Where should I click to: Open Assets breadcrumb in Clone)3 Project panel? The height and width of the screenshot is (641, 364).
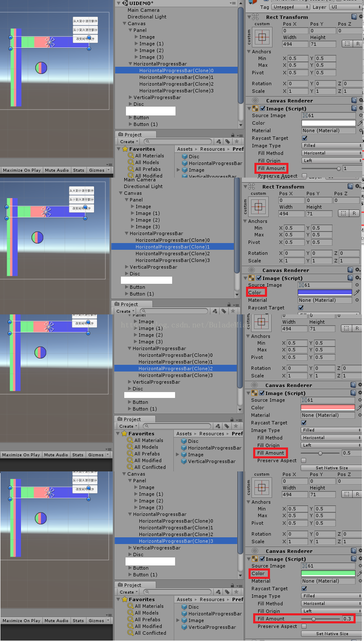(184, 599)
